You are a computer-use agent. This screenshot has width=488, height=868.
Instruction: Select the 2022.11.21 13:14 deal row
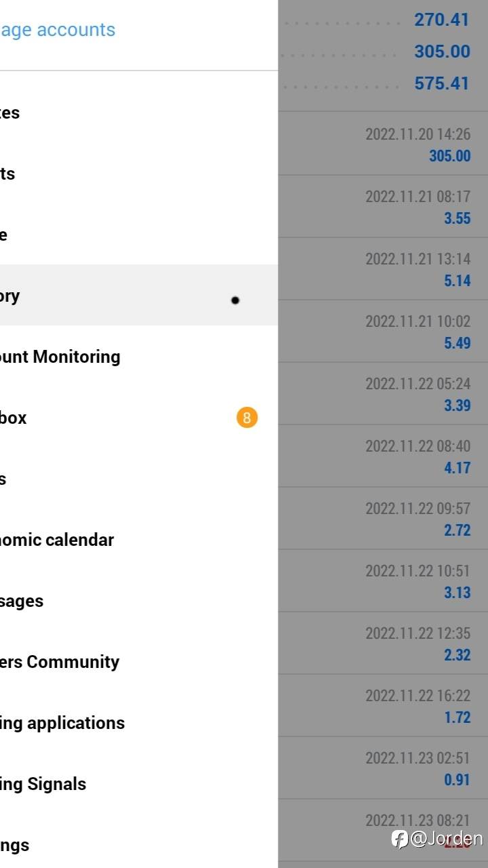point(383,269)
